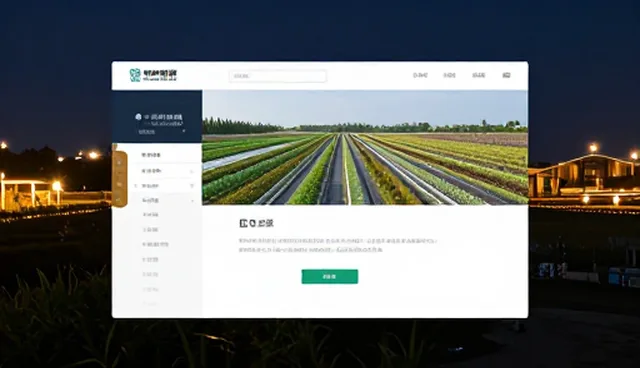Click the farm field banner image
The width and height of the screenshot is (640, 368).
pyautogui.click(x=365, y=147)
